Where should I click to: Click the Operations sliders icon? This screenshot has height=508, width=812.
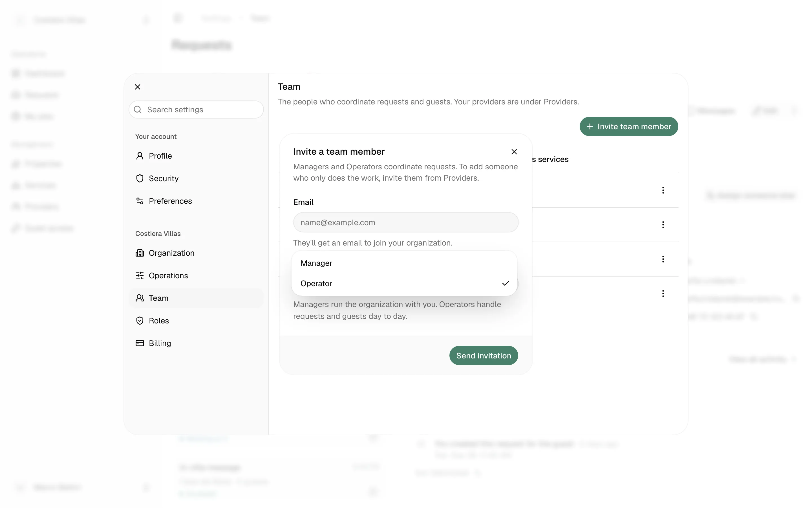140,275
